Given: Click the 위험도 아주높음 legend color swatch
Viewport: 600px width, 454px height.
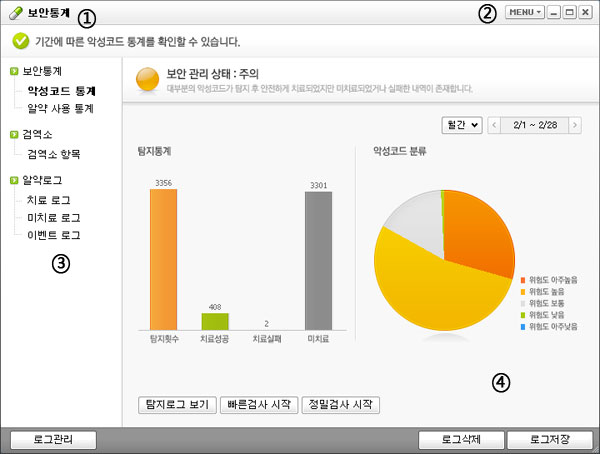Looking at the screenshot, I should pyautogui.click(x=523, y=279).
